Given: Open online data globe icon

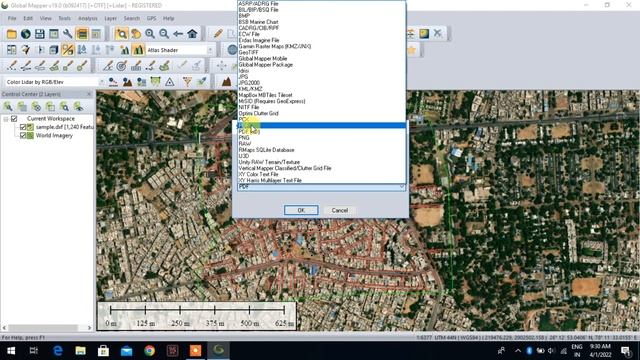Looking at the screenshot, I should pos(26,34).
